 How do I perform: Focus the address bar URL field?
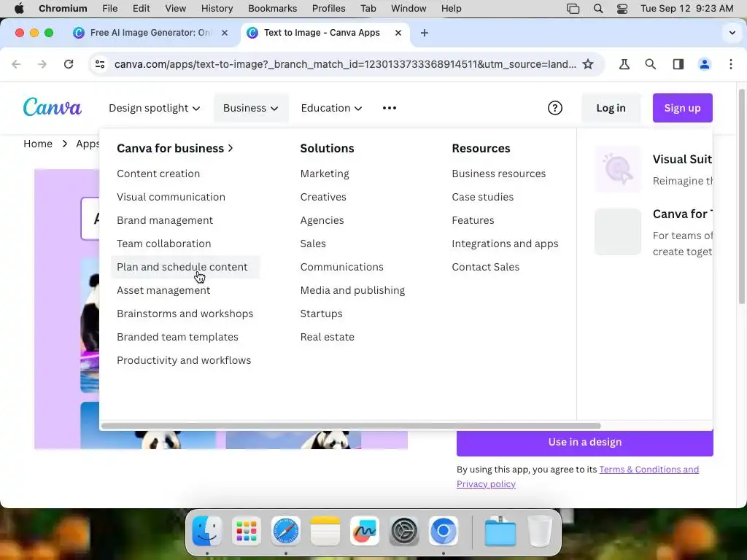pos(345,64)
